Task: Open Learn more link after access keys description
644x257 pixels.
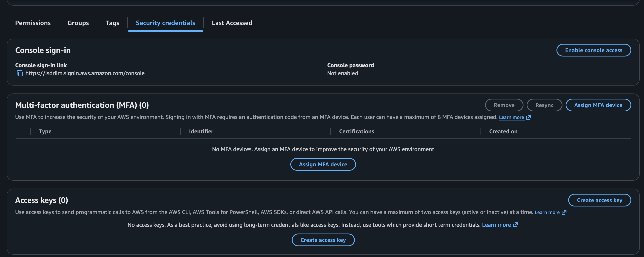Action: pyautogui.click(x=547, y=212)
